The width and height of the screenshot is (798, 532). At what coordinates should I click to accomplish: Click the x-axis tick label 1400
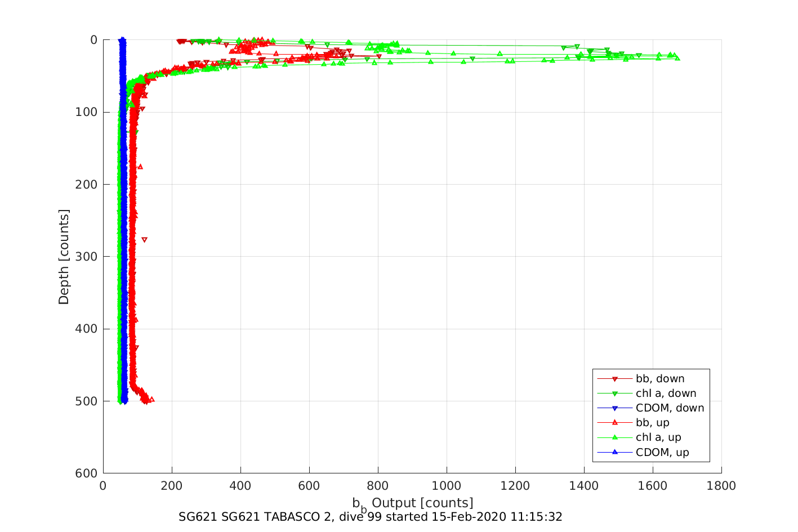[x=584, y=486]
